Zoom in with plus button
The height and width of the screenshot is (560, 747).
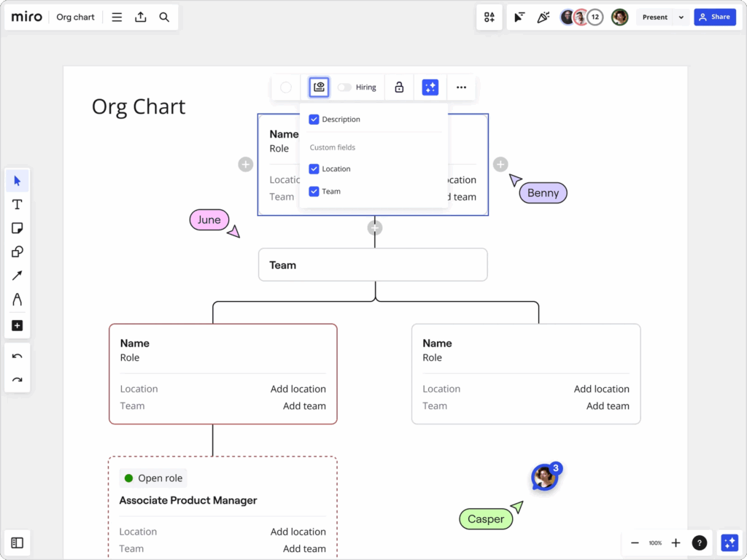[x=676, y=542]
